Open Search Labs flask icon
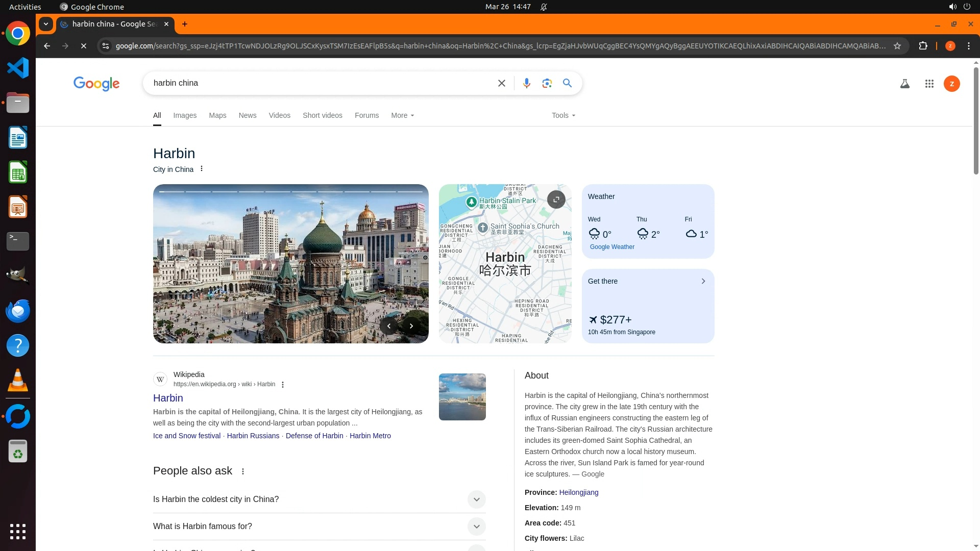 point(904,84)
